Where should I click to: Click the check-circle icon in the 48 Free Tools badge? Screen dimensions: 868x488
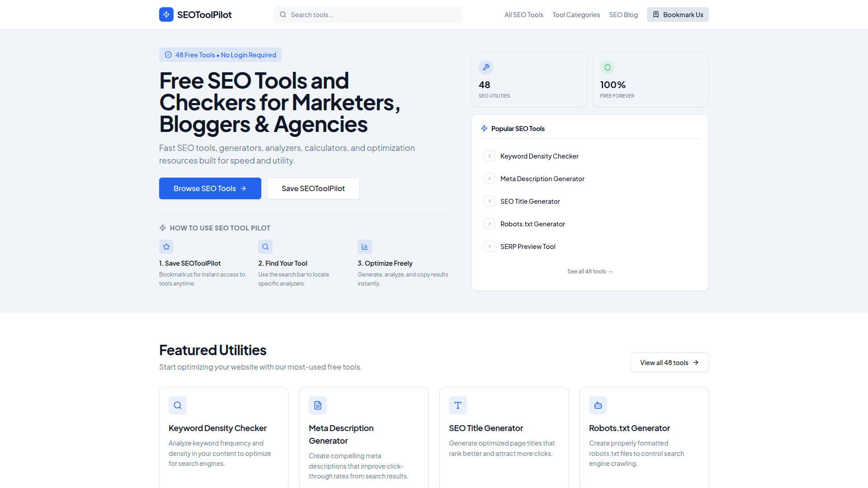pyautogui.click(x=168, y=55)
